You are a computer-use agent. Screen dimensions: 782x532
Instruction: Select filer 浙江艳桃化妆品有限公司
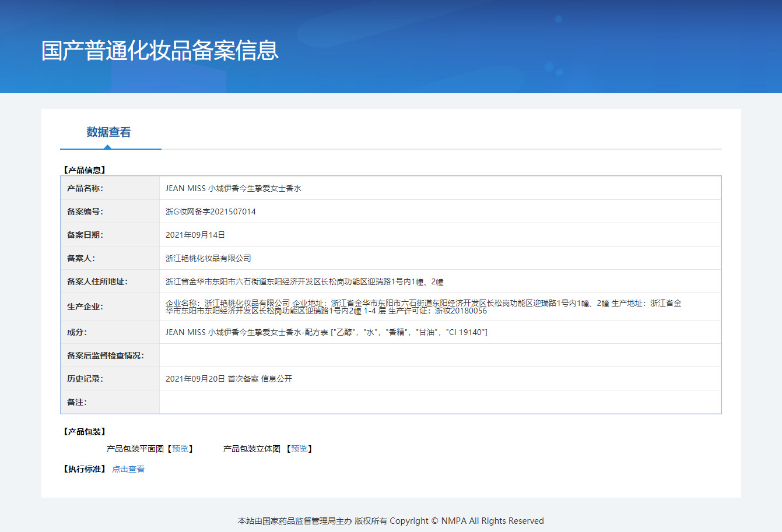(208, 258)
